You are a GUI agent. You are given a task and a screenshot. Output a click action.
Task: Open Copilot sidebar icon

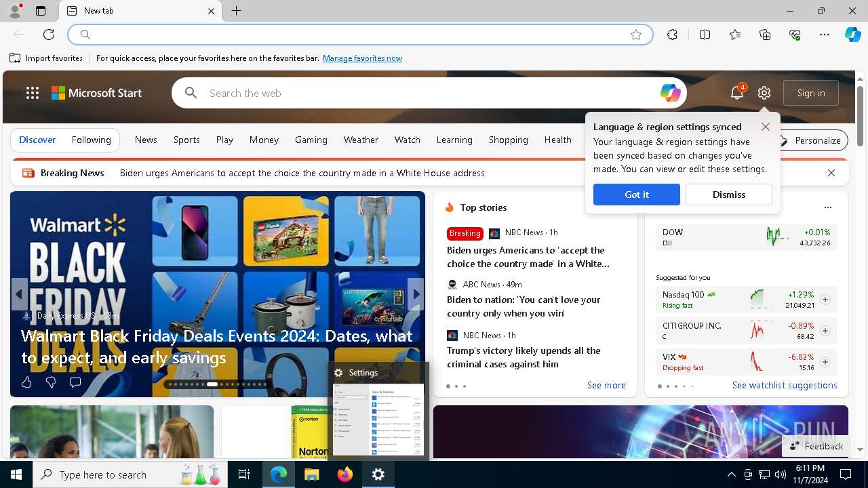coord(852,35)
